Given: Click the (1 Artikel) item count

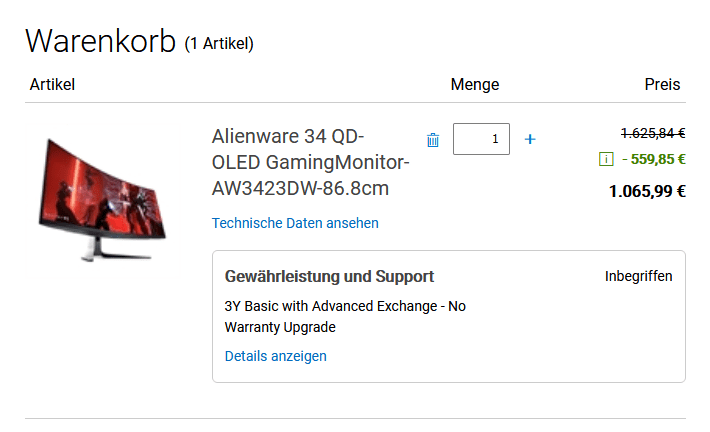Looking at the screenshot, I should 219,44.
